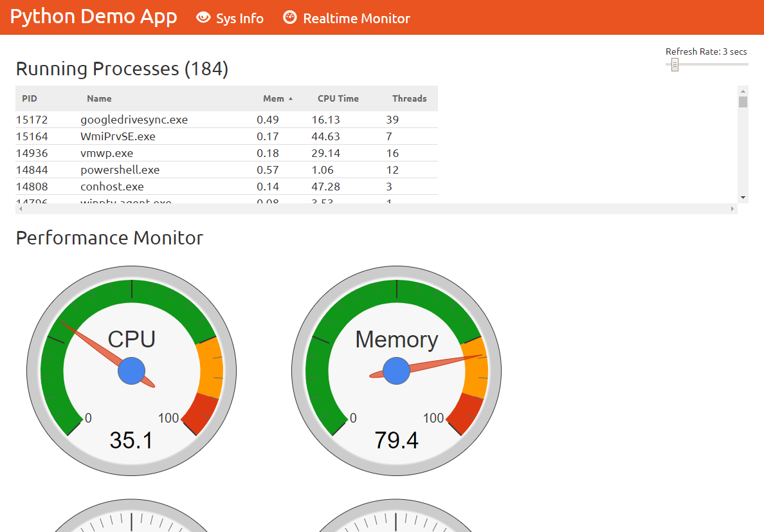Click the Refresh Rate: 3 secs label
Viewport: 764px width, 532px height.
click(706, 51)
